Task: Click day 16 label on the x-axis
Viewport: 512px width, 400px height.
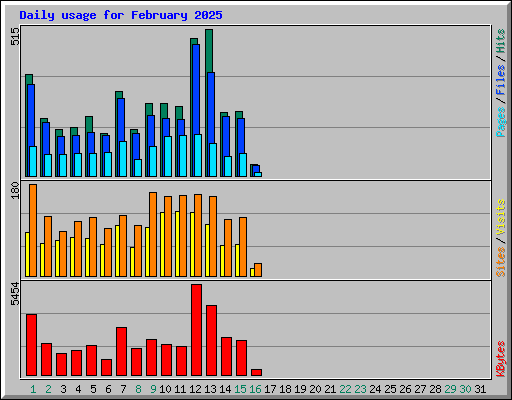Action: 255,389
